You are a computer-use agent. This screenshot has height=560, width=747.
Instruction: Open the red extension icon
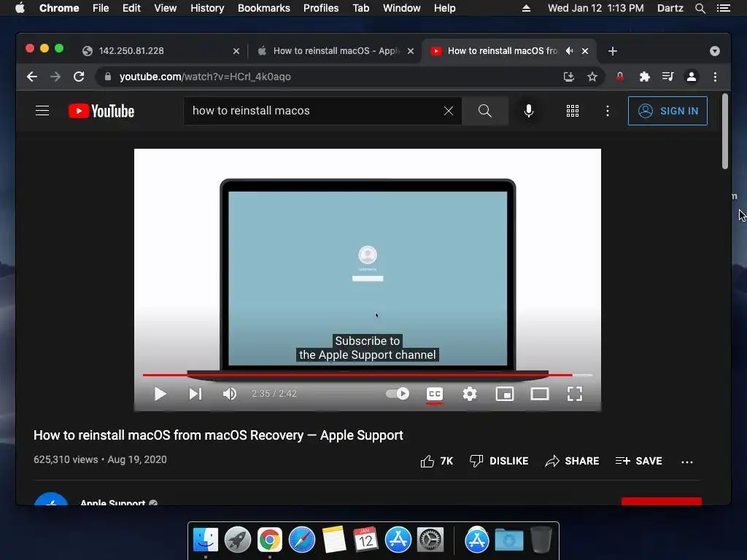click(x=620, y=77)
